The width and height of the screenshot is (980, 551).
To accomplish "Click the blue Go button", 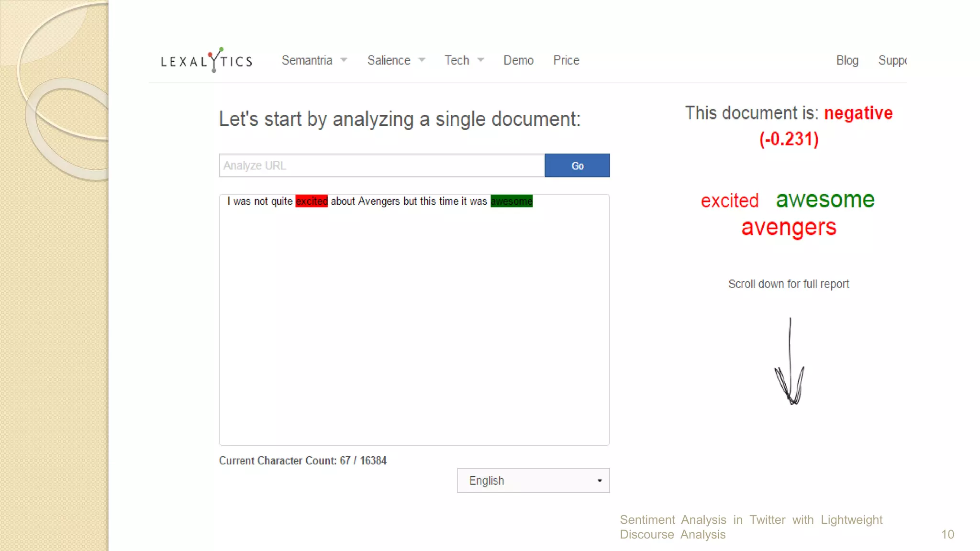I will [x=577, y=165].
